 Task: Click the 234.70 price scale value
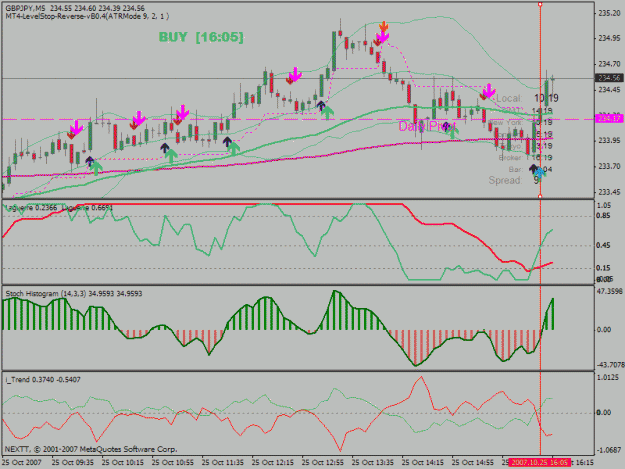tap(609, 64)
